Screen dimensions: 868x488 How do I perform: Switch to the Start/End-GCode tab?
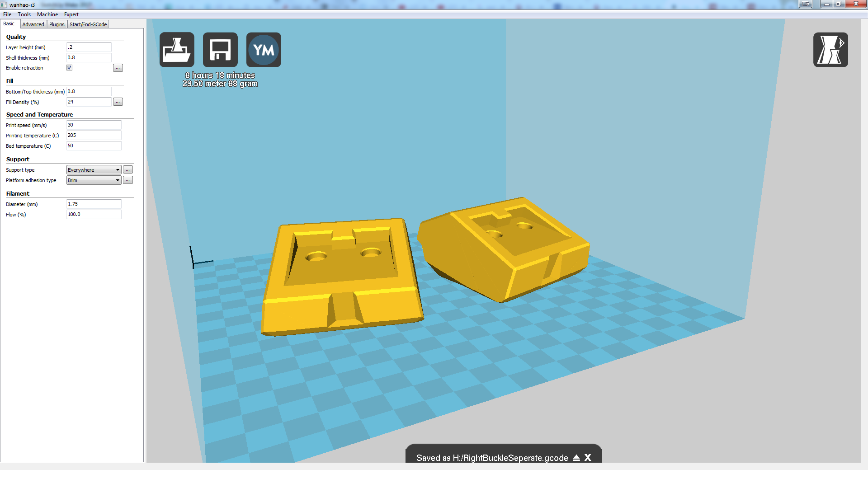pos(88,24)
